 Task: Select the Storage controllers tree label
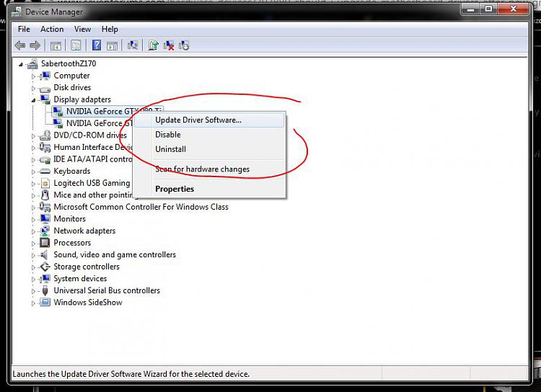click(87, 267)
